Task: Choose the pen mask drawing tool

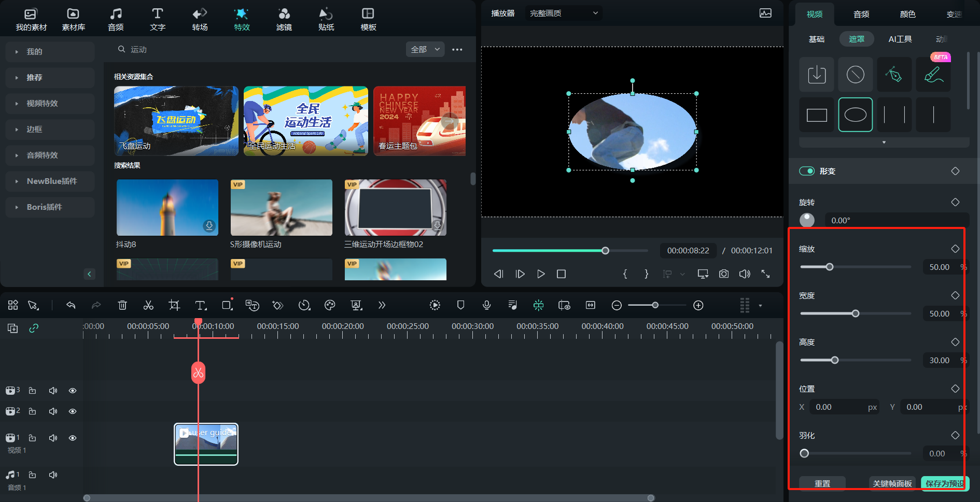Action: coord(894,75)
